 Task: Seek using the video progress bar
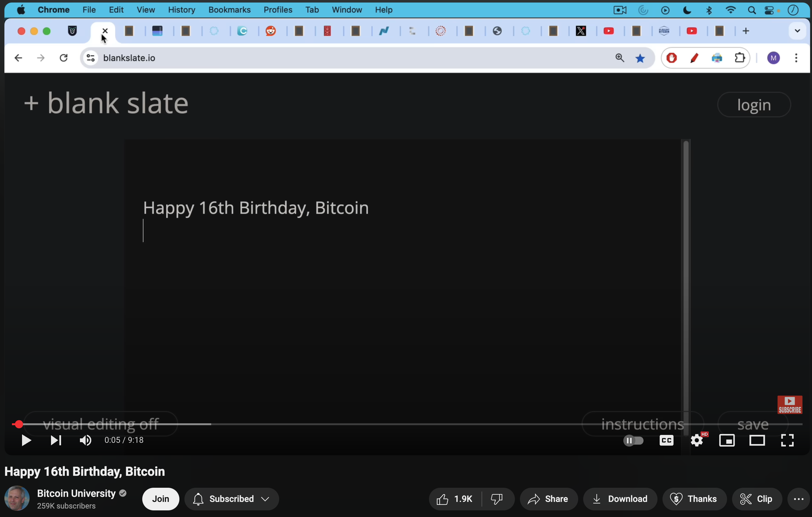(x=405, y=424)
